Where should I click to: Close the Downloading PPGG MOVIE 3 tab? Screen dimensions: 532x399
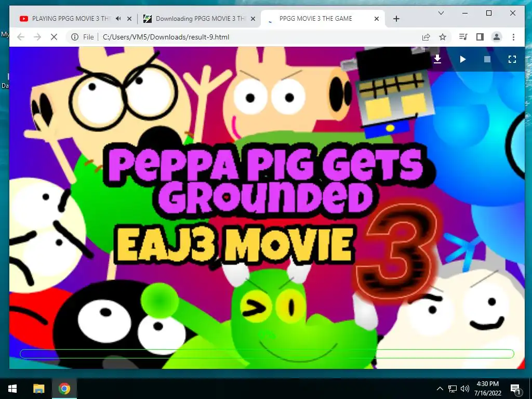click(x=253, y=19)
